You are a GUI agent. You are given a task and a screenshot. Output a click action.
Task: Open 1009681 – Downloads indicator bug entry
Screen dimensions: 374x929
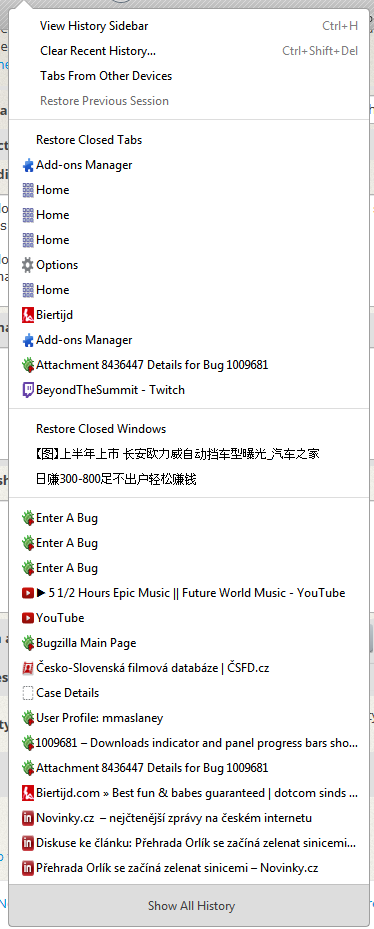188,742
